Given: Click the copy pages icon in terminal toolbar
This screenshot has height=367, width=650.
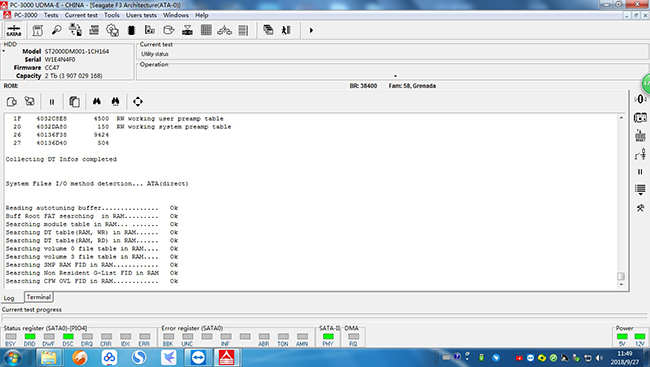Looking at the screenshot, I should (x=74, y=101).
